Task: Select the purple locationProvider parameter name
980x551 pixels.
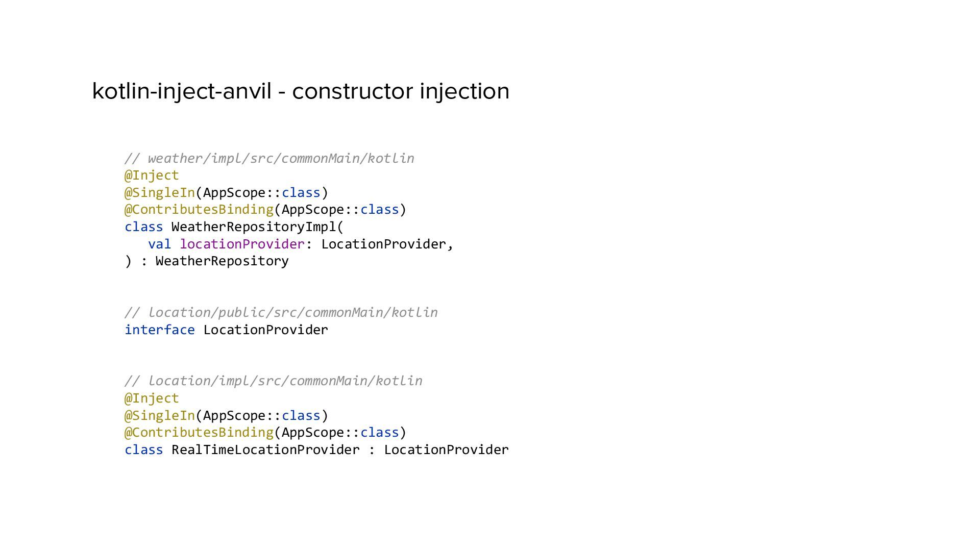Action: click(242, 244)
